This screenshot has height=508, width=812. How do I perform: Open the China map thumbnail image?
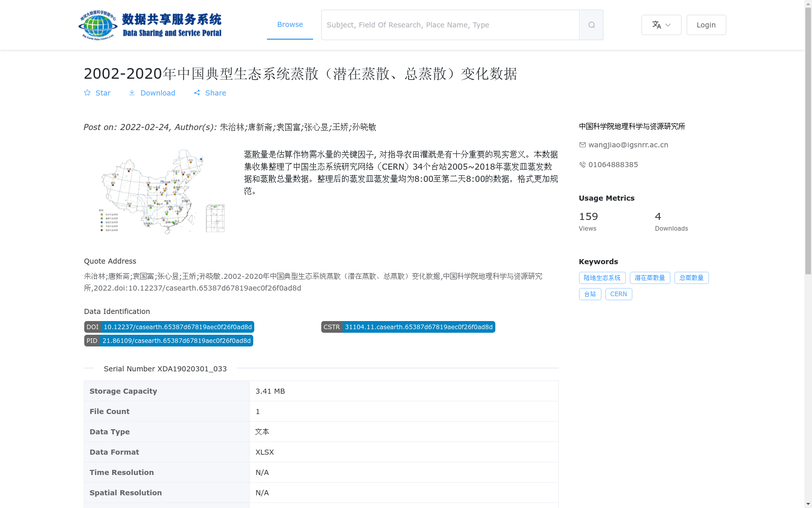[x=162, y=191]
